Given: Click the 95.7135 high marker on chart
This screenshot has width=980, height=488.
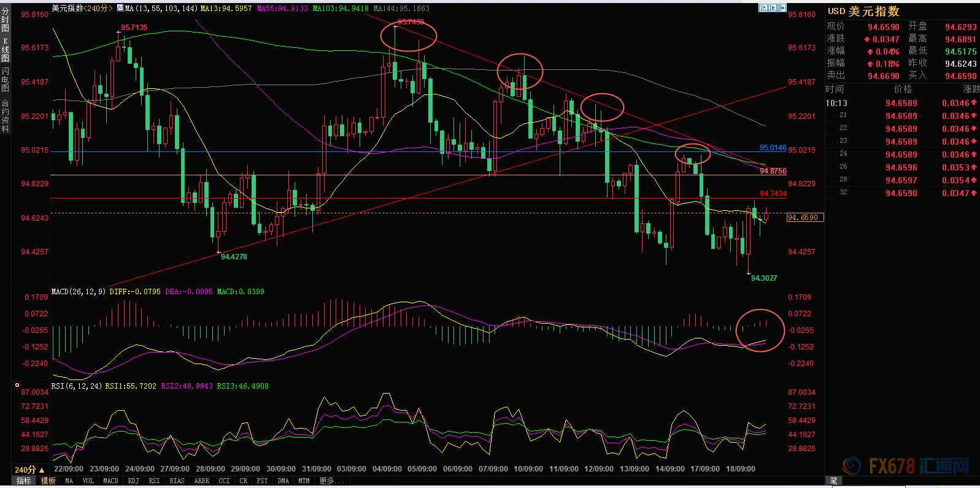Looking at the screenshot, I should tap(134, 28).
